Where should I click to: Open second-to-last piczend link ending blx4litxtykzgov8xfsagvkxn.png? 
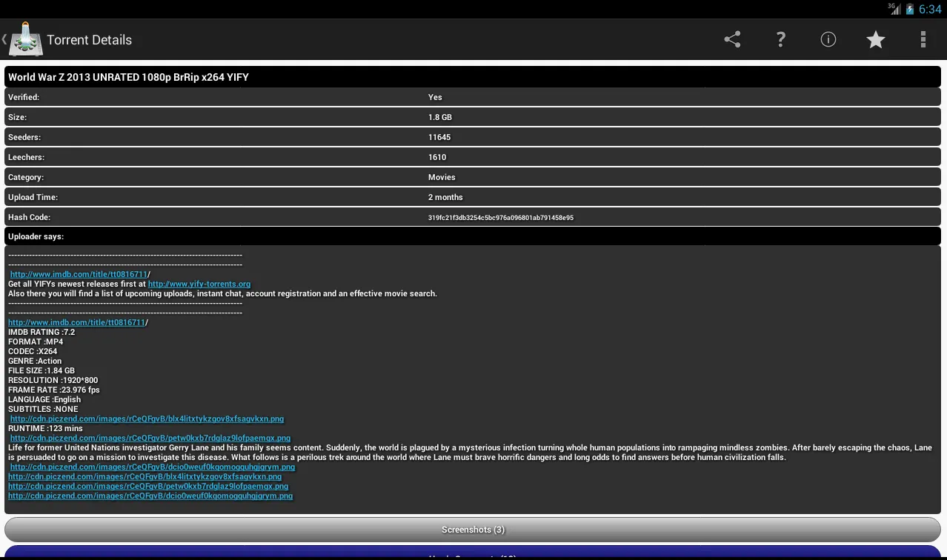[x=145, y=476]
